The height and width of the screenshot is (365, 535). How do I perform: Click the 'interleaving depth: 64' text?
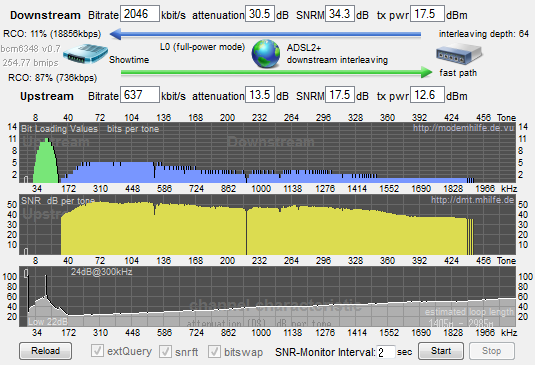pyautogui.click(x=483, y=34)
